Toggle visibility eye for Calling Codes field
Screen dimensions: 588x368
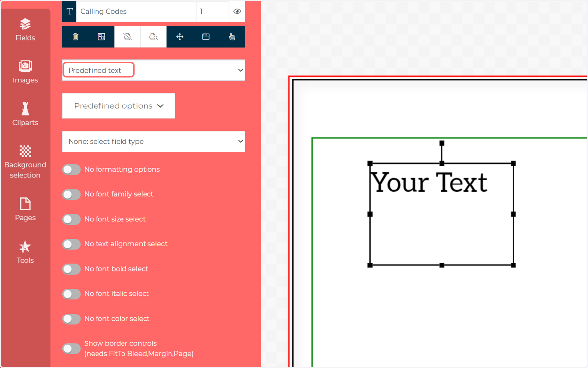(x=237, y=11)
